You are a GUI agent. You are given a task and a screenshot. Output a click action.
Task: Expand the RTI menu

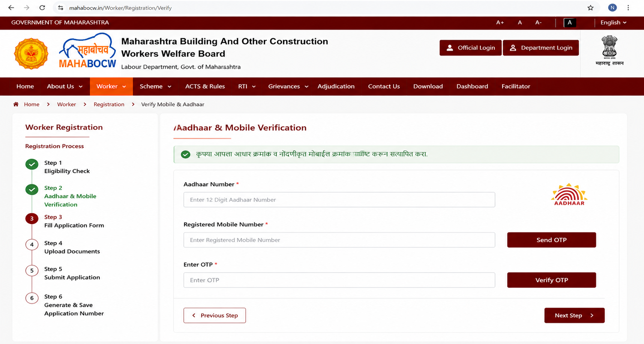[x=247, y=86]
